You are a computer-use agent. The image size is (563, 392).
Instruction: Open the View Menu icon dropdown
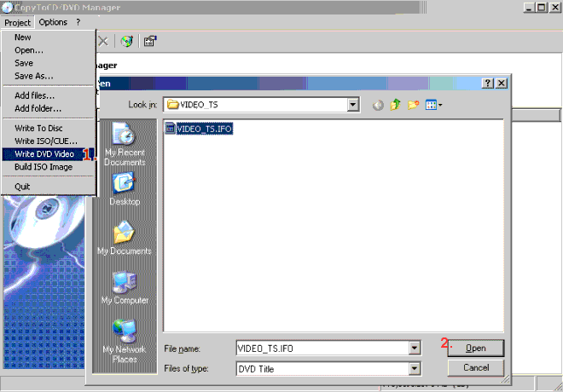[433, 105]
